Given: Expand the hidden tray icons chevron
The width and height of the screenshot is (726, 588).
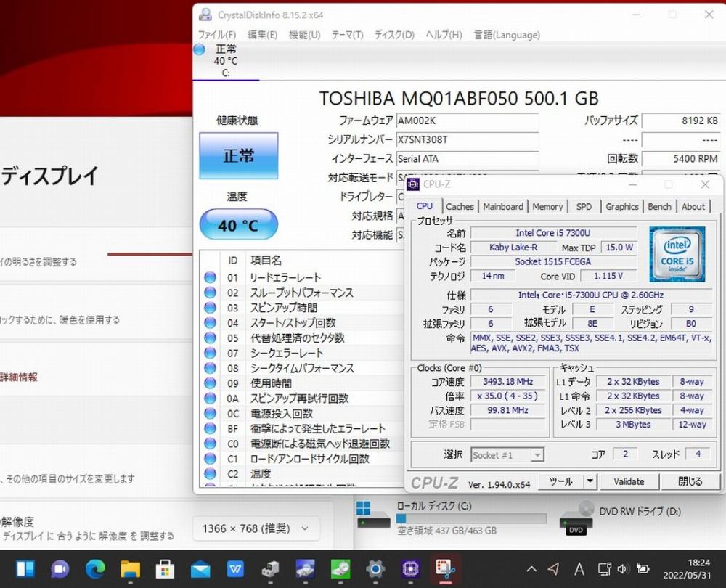Looking at the screenshot, I should [531, 568].
